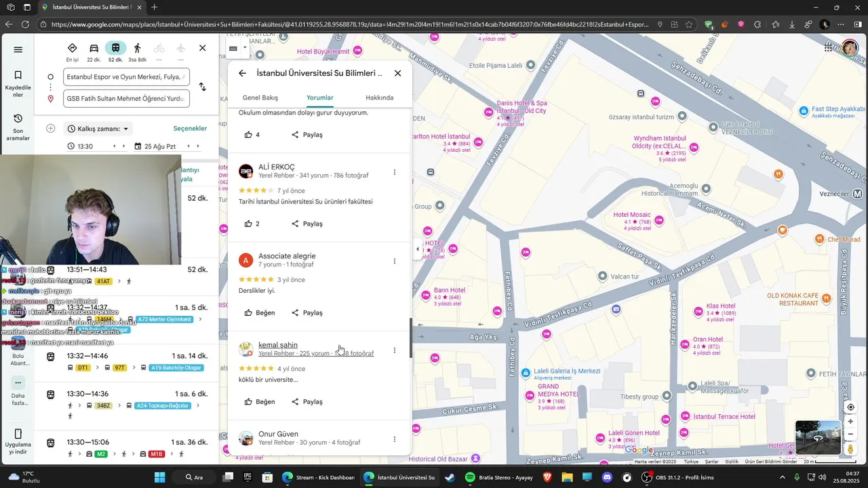Image resolution: width=868 pixels, height=488 pixels.
Task: Increase departure time with right arrow
Action: [x=123, y=146]
